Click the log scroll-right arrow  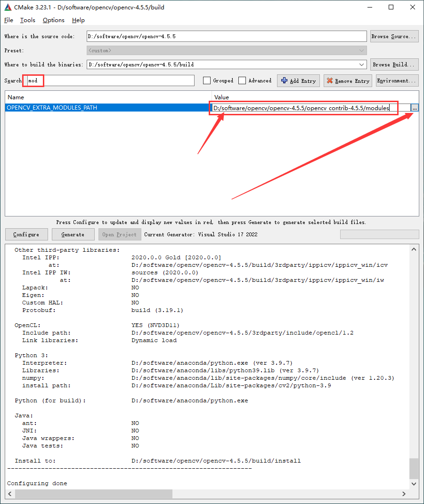[404, 494]
